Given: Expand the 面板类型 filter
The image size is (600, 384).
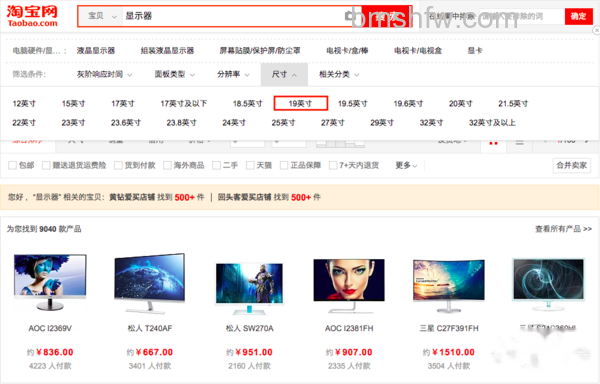Looking at the screenshot, I should [x=174, y=74].
